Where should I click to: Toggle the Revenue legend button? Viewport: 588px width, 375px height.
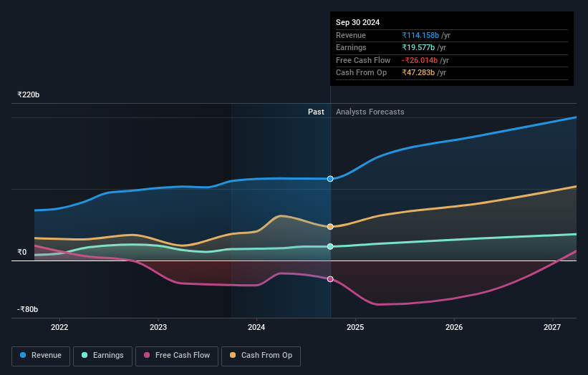point(41,356)
